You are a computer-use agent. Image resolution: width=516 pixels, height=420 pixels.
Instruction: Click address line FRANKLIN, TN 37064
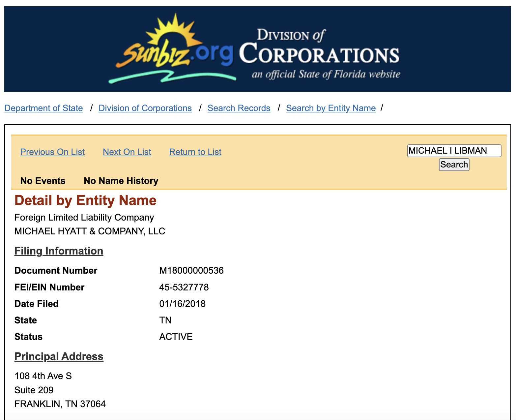pos(60,404)
